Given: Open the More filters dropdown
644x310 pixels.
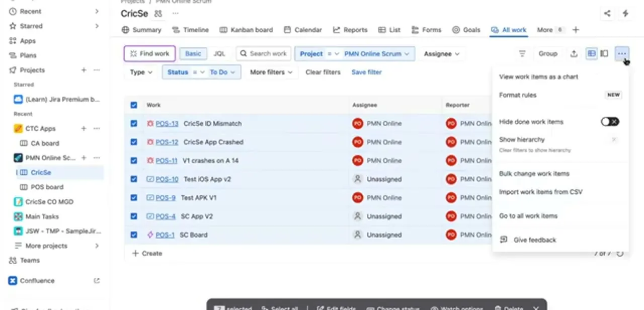Looking at the screenshot, I should [271, 72].
